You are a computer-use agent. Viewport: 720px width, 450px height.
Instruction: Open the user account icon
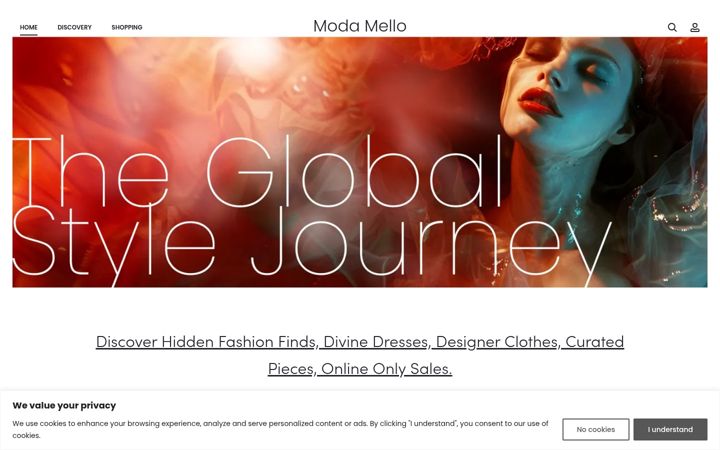(x=695, y=28)
